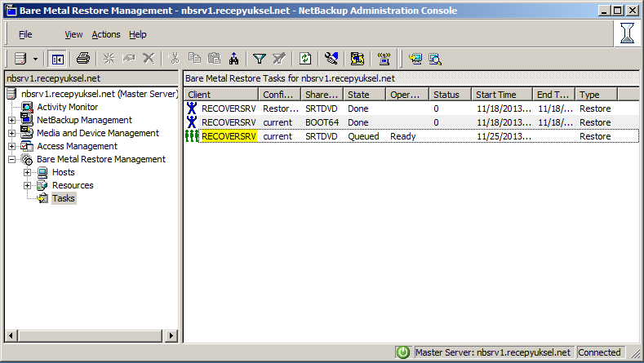Open the File menu

(25, 34)
